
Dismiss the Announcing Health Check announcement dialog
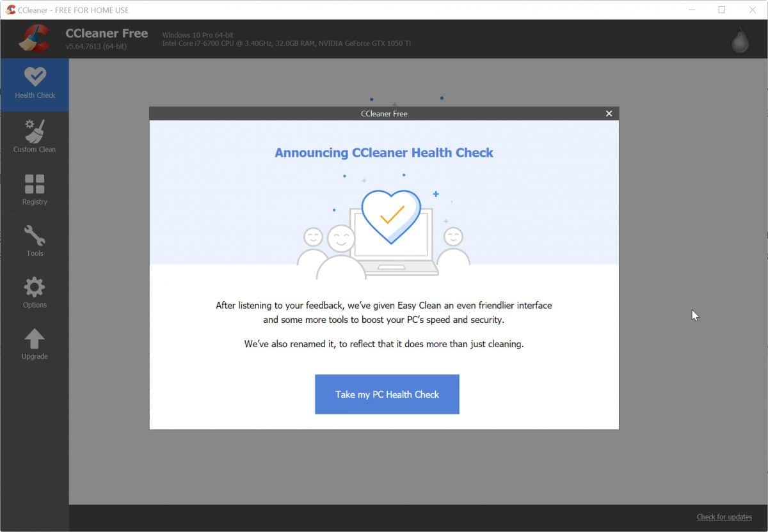tap(609, 113)
